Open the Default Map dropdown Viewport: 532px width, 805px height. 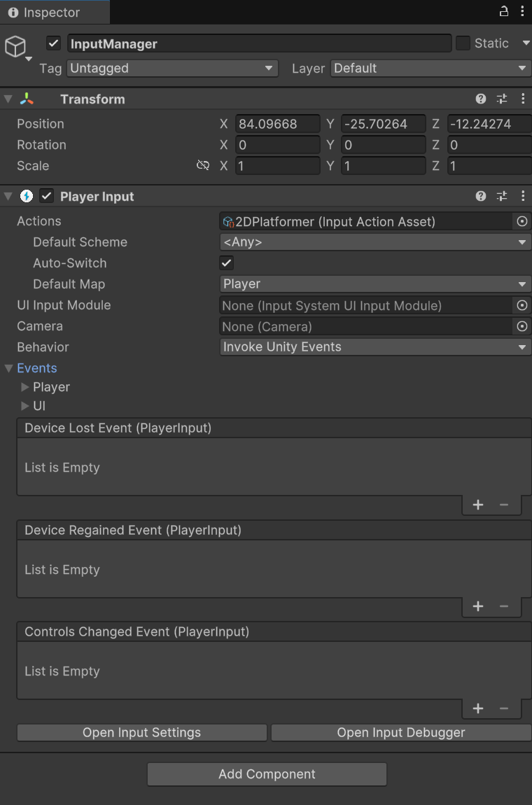click(374, 284)
